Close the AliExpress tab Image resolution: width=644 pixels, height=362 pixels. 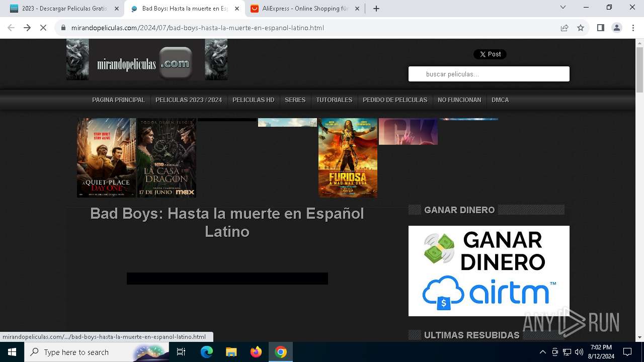[357, 9]
